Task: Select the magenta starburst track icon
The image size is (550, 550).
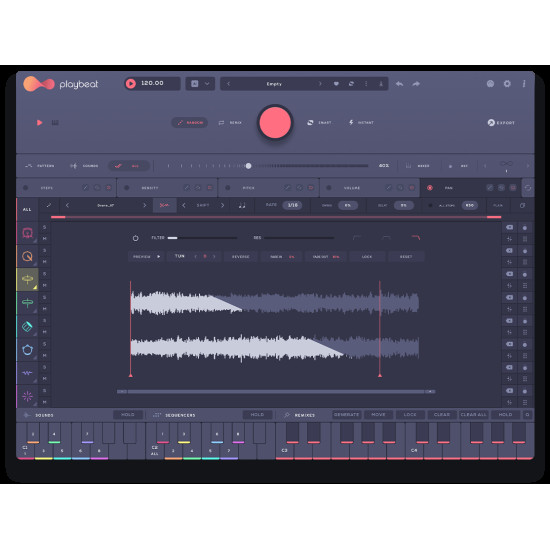Action: coord(27,396)
